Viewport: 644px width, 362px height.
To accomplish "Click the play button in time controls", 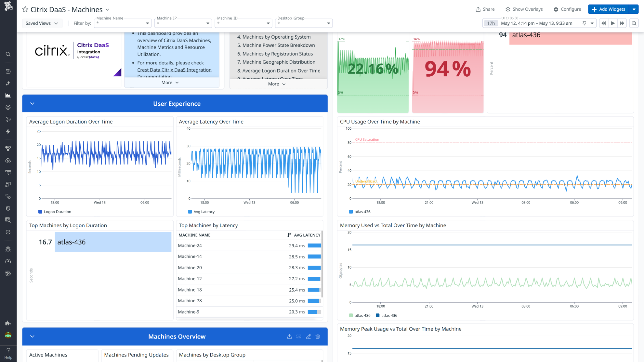I will click(x=613, y=23).
